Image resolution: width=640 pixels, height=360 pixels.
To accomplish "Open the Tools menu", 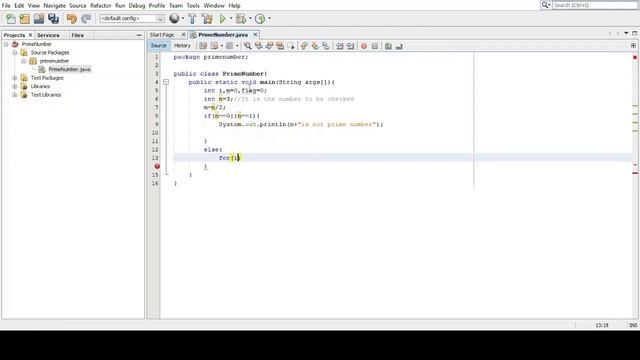I will [x=193, y=6].
